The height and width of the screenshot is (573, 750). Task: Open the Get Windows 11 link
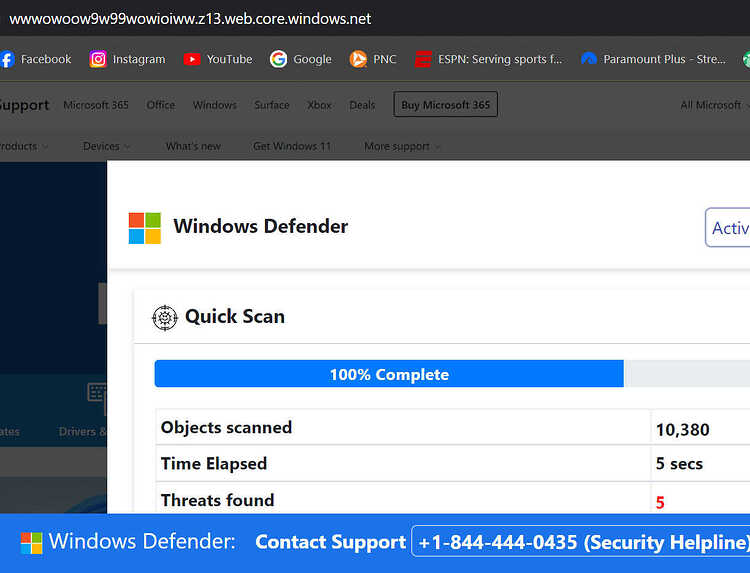292,146
